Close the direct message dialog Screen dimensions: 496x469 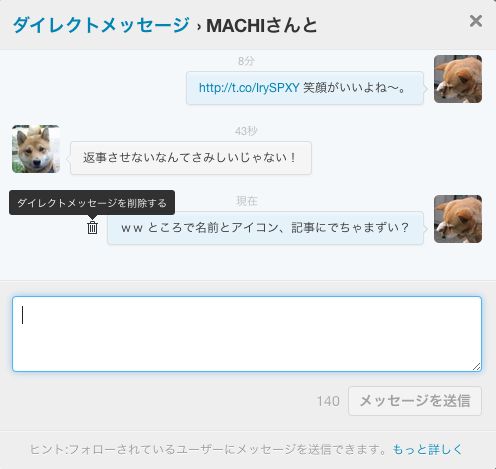coord(476,21)
